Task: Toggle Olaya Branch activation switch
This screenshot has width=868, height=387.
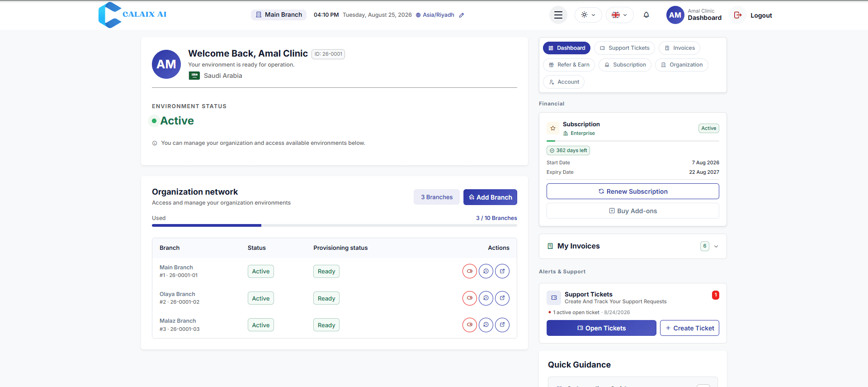Action: coord(470,298)
